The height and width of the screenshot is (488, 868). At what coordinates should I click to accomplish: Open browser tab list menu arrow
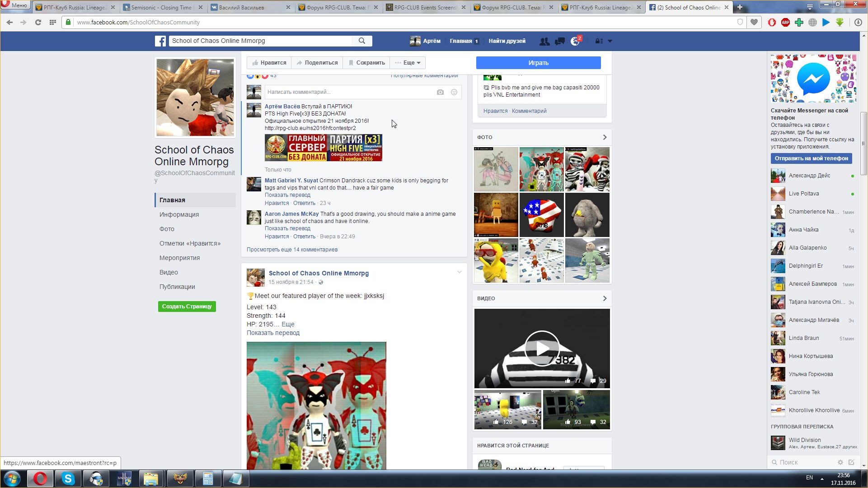(x=810, y=7)
